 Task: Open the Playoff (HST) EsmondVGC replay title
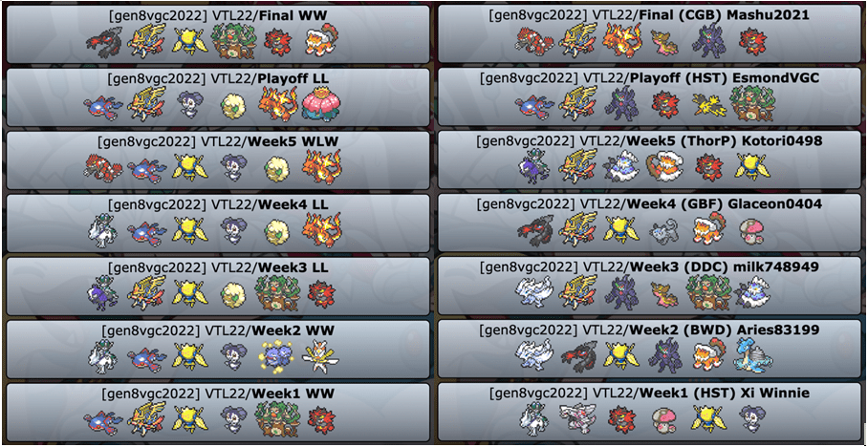click(649, 78)
